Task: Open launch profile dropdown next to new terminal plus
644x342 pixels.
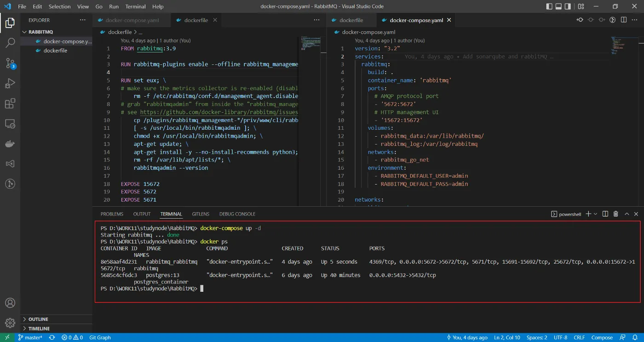Action: coord(596,214)
